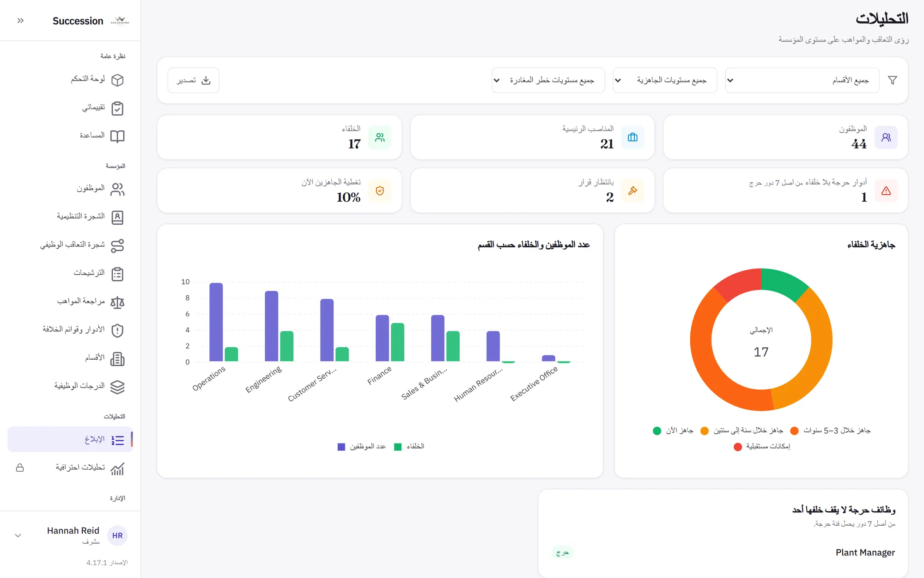The image size is (924, 578).
Task: Click the Plant Manager critical role row
Action: [723, 553]
